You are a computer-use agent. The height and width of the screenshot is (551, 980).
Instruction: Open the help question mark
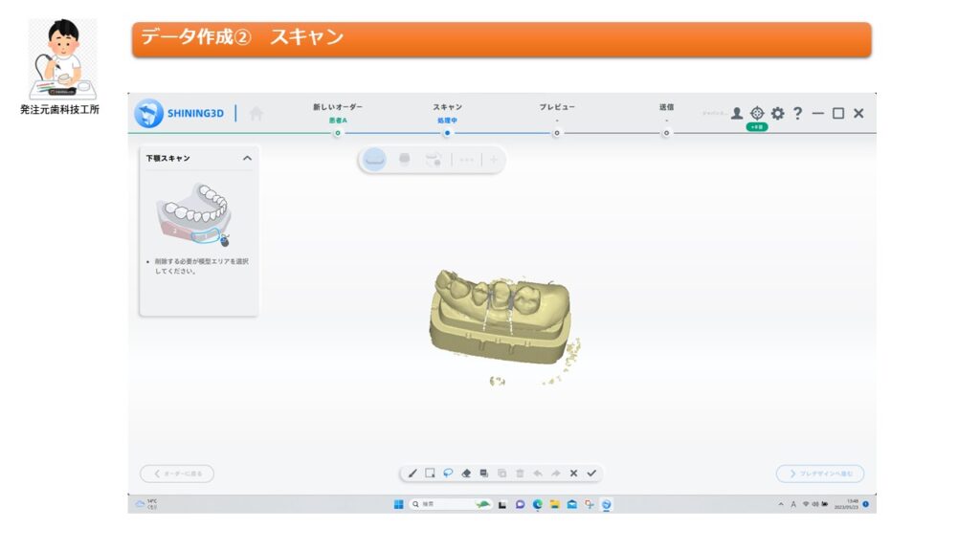pyautogui.click(x=797, y=113)
